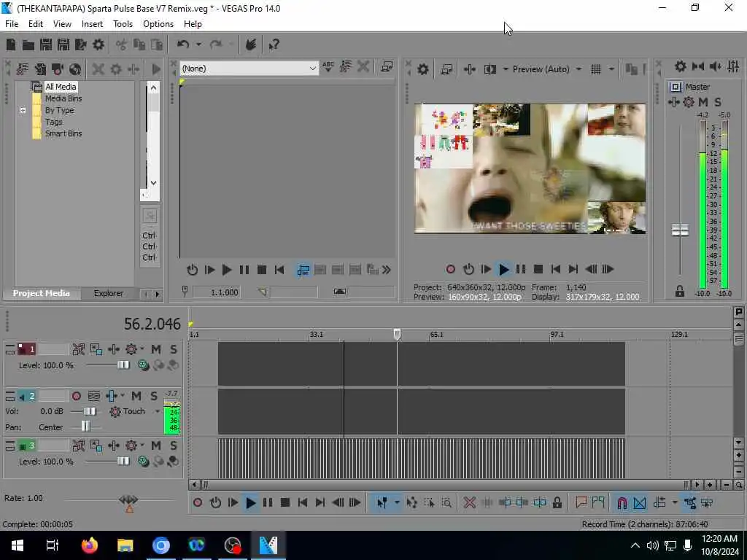The width and height of the screenshot is (747, 560).
Task: Open undo history dropdown arrow
Action: point(198,44)
